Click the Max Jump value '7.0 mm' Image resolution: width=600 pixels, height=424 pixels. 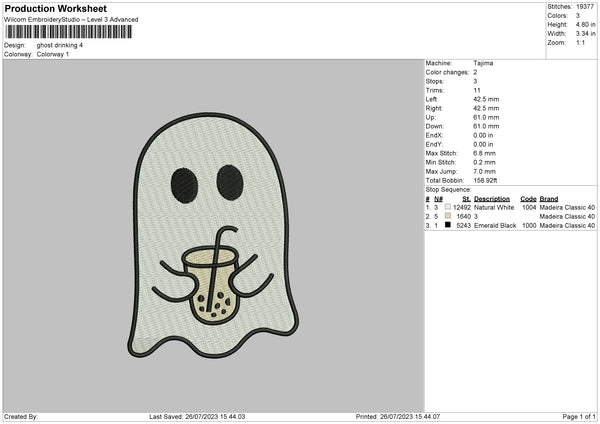click(x=484, y=171)
